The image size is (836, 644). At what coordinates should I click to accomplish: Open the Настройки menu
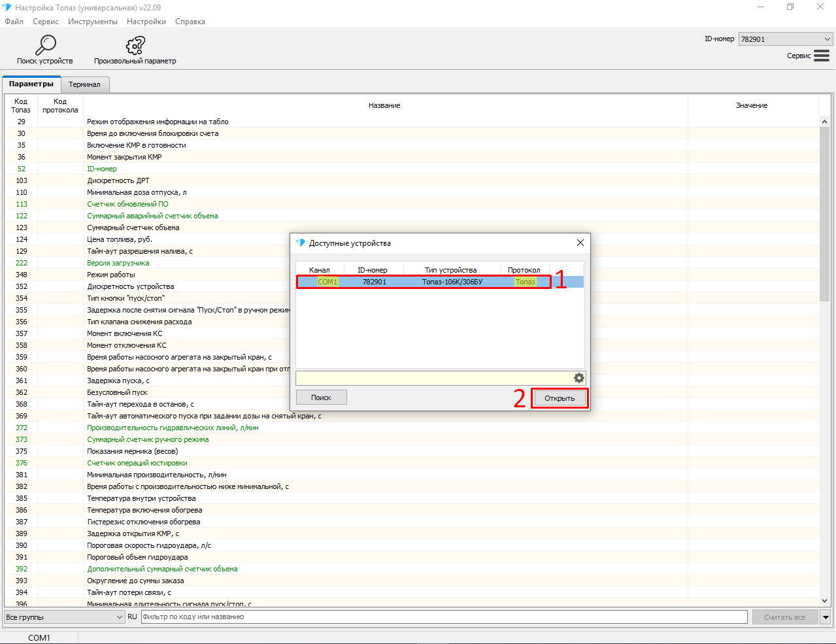[x=146, y=22]
